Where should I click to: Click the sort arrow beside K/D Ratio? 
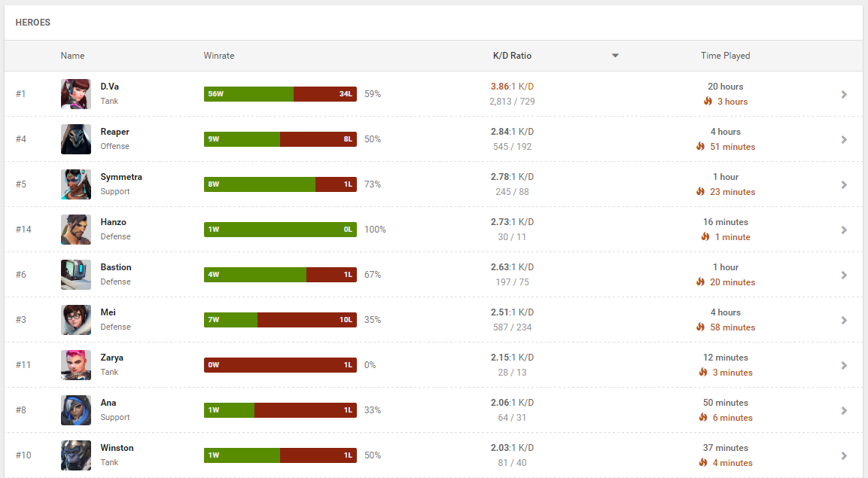click(x=615, y=55)
